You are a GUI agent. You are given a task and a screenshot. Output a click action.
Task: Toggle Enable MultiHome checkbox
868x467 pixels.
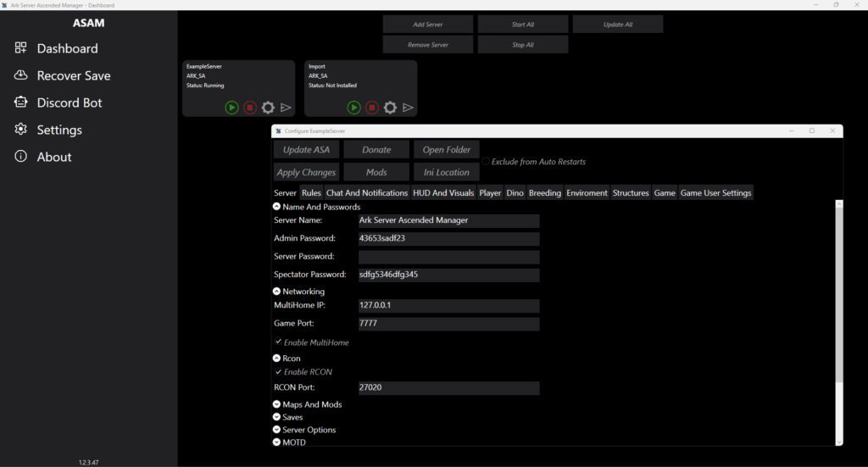pyautogui.click(x=278, y=342)
